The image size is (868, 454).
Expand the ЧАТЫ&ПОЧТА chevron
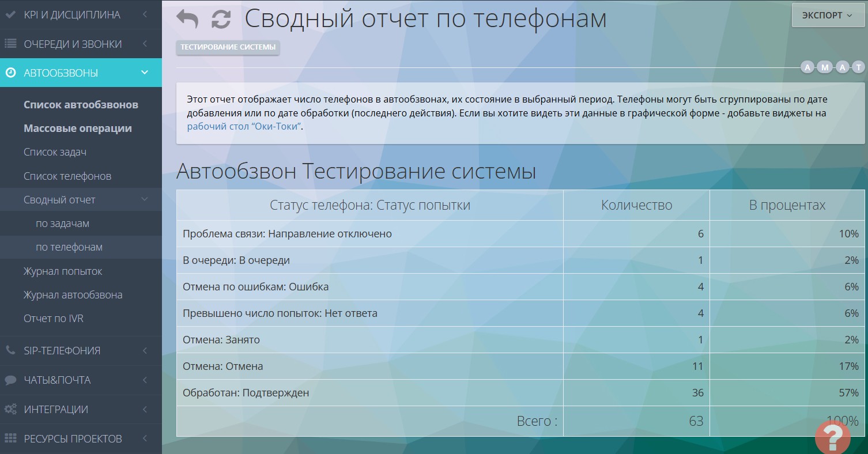click(x=145, y=380)
